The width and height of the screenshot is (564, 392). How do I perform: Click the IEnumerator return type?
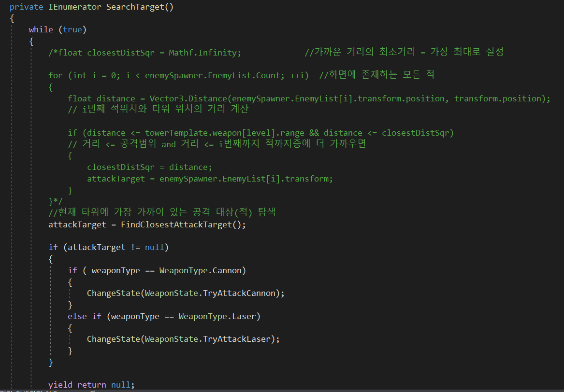pyautogui.click(x=74, y=7)
